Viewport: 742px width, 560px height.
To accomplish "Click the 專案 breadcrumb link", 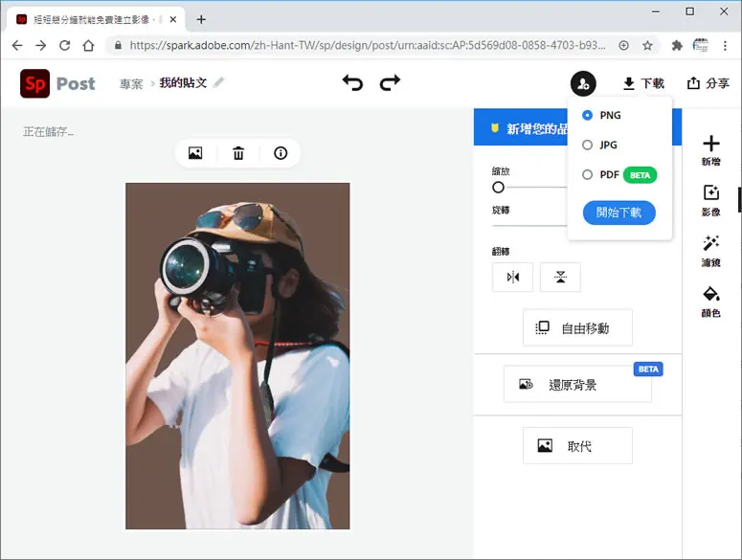I will coord(131,84).
